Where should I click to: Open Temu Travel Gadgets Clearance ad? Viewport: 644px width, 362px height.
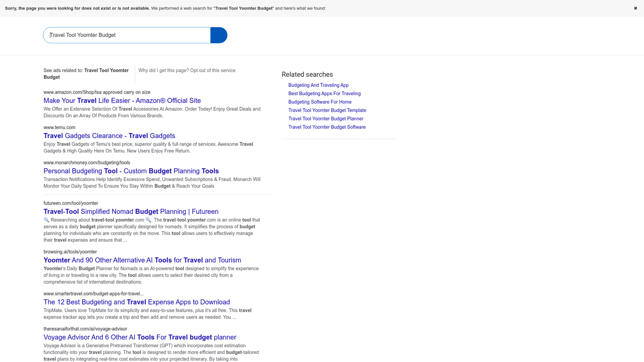point(109,136)
